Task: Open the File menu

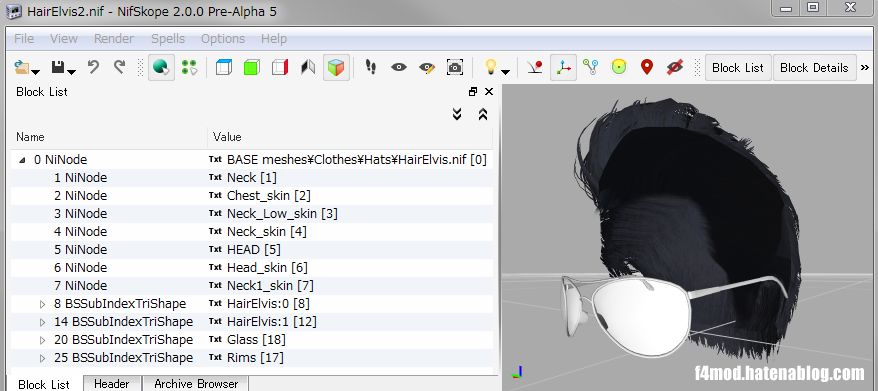Action: click(x=24, y=39)
